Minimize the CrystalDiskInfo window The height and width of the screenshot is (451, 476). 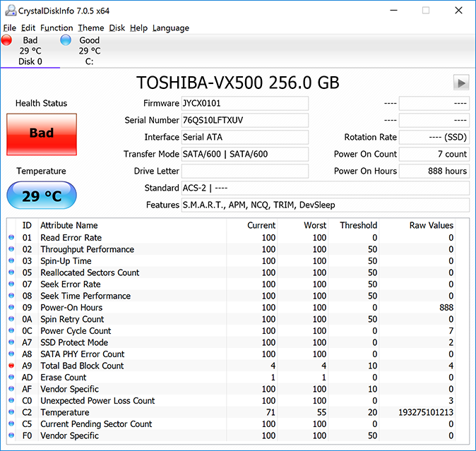coord(394,11)
